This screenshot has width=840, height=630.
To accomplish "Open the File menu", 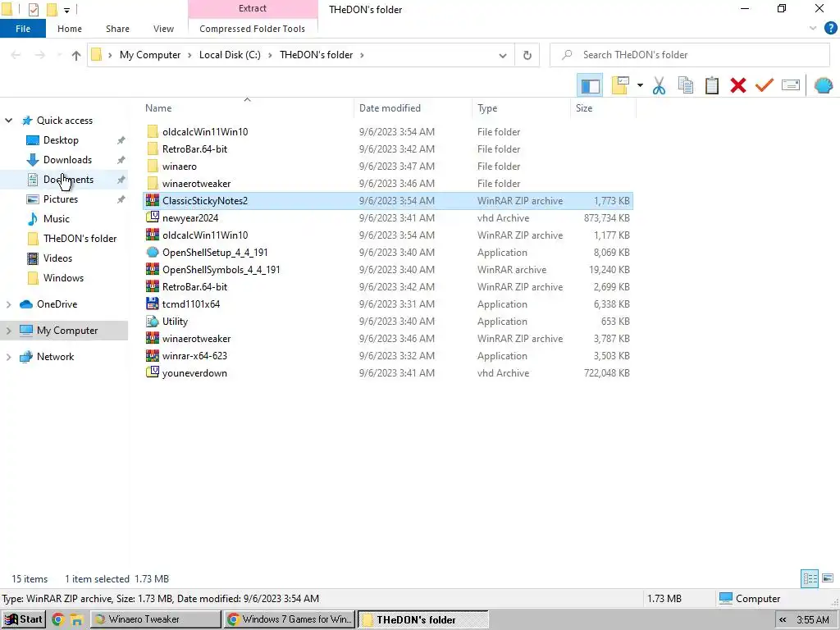I will click(x=23, y=29).
